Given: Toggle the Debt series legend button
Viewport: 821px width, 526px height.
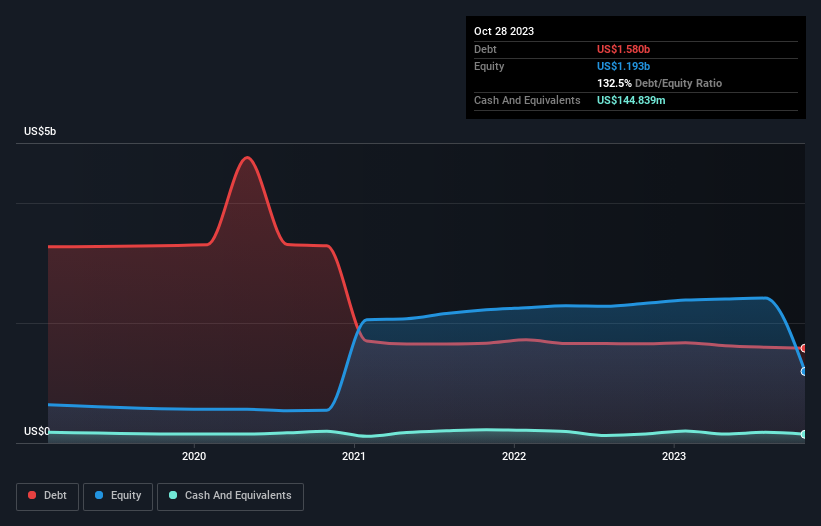Looking at the screenshot, I should (47, 496).
